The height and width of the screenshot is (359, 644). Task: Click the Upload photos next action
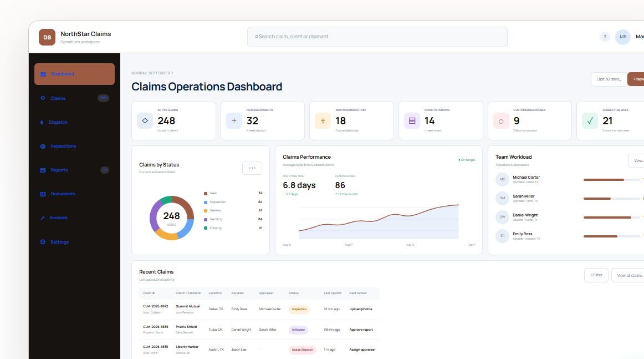(361, 309)
